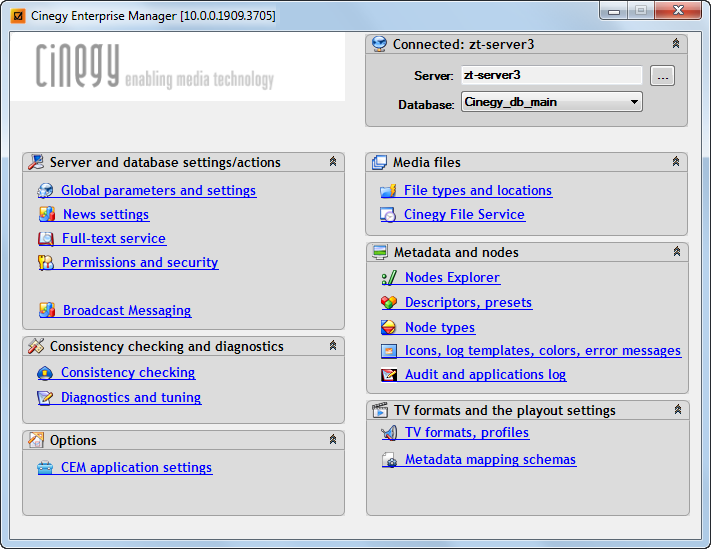Click the Options panel header icon
This screenshot has height=549, width=711.
coord(36,440)
